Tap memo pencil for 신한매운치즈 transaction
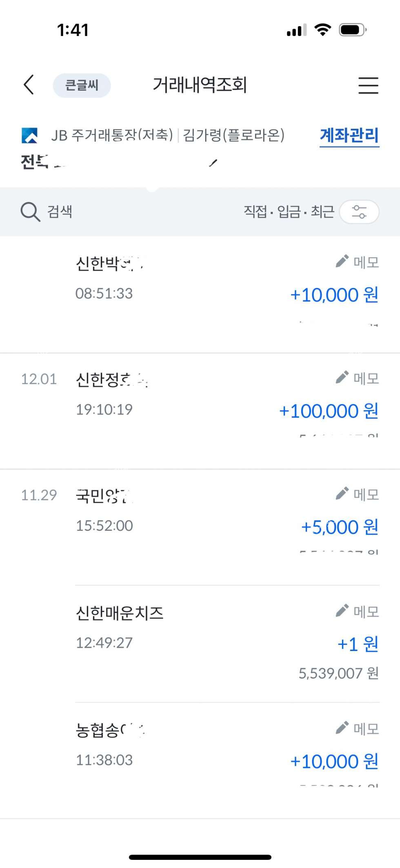 tap(342, 611)
